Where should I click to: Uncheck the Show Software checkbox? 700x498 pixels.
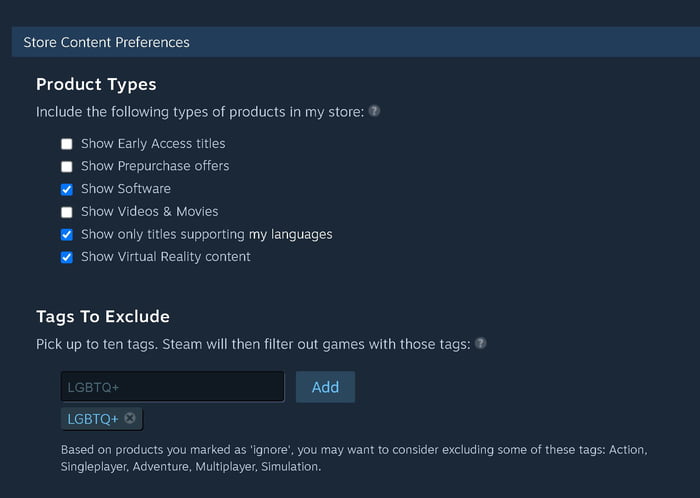67,189
